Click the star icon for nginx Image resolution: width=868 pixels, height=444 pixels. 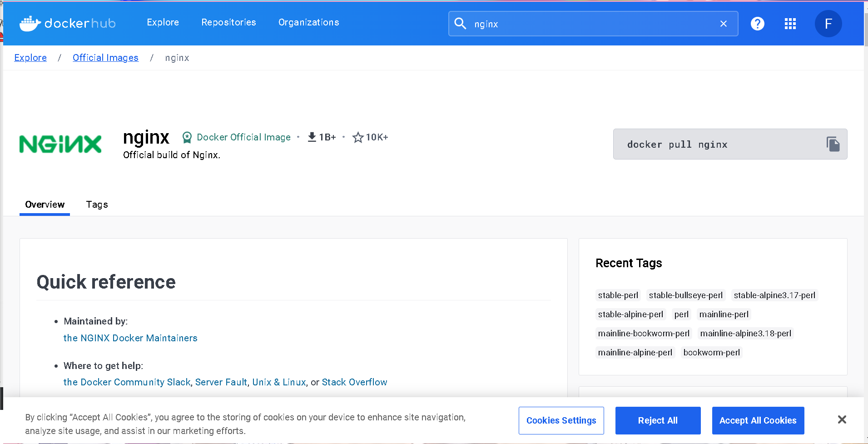pos(358,137)
